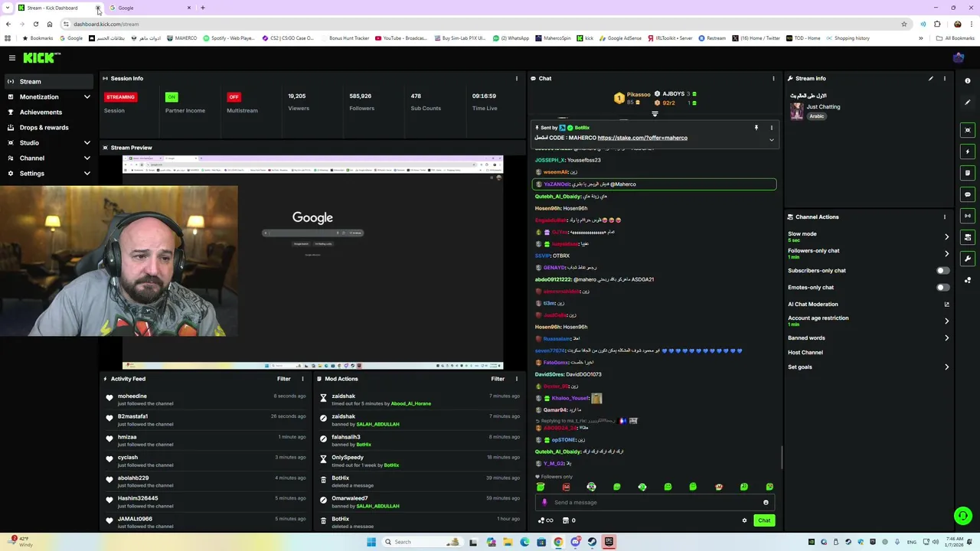The image size is (980, 551).
Task: Open Spotify Web Player bookmark
Action: 229,37
